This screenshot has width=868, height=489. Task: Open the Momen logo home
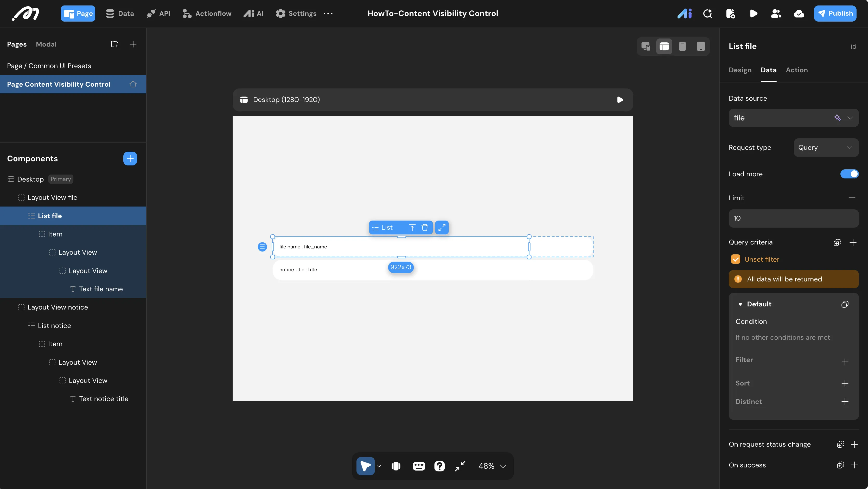tap(25, 14)
